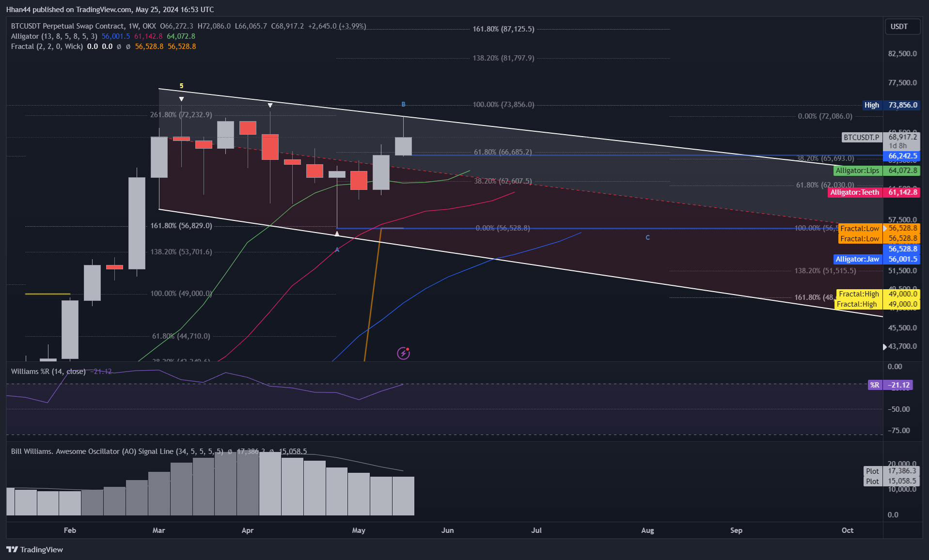Open the Awesome Oscillator indicator legend
Screen dimensions: 929x560
[117, 451]
